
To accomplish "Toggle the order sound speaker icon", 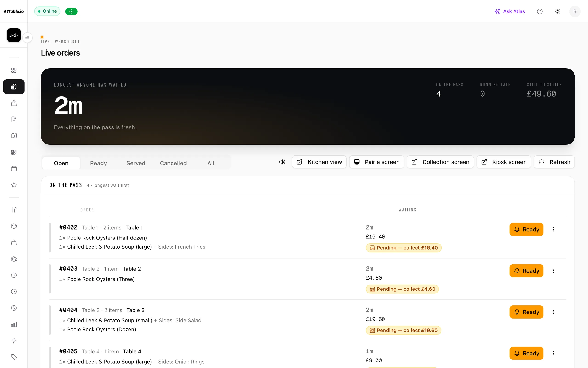I will (x=282, y=162).
